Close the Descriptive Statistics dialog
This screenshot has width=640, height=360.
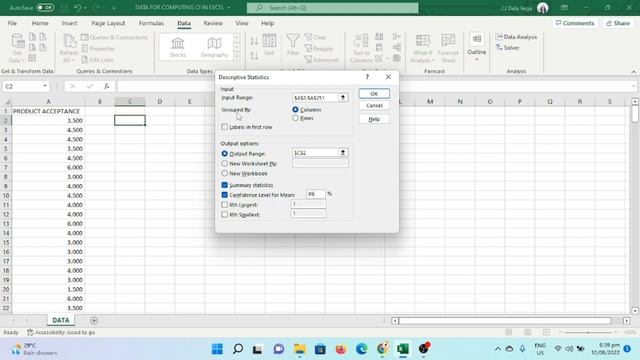pyautogui.click(x=388, y=77)
